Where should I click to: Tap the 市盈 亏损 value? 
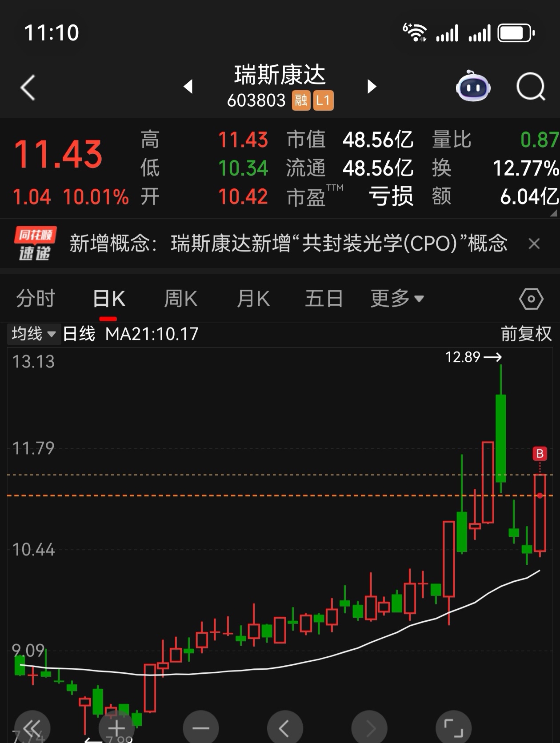pos(391,196)
